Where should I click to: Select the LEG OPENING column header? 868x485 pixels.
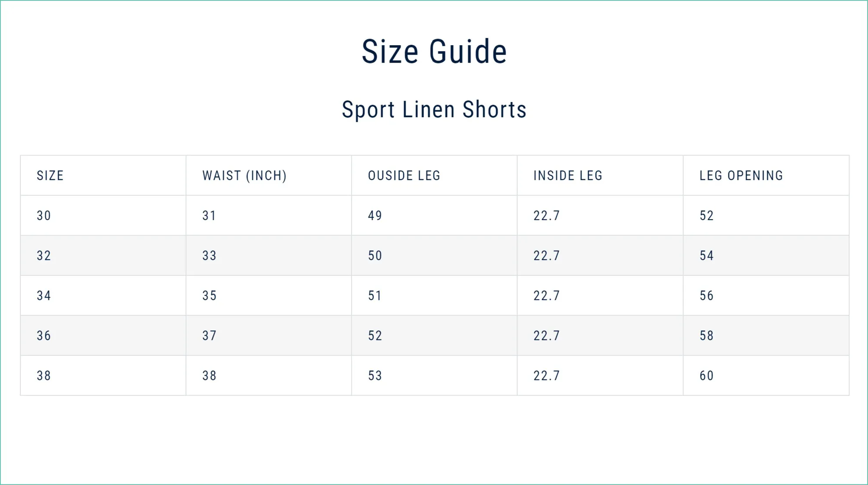click(741, 175)
